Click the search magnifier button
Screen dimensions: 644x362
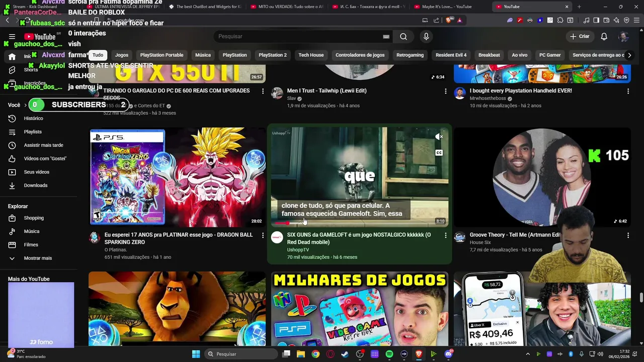click(404, 36)
